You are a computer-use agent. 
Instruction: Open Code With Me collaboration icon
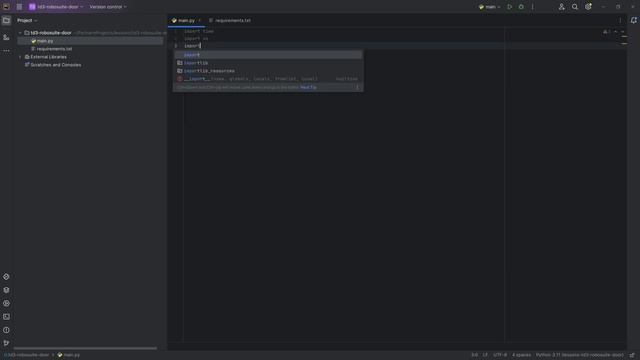pos(562,7)
